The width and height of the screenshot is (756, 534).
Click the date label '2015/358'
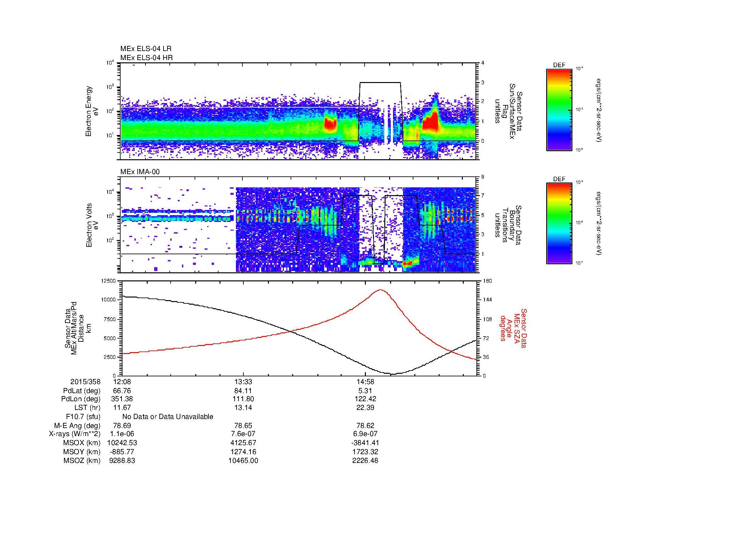[85, 382]
